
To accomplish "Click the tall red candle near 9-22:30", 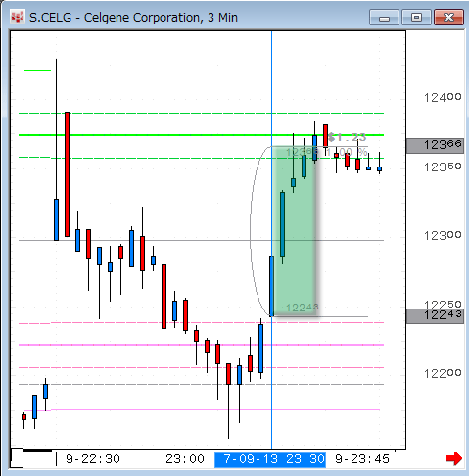I will point(67,174).
